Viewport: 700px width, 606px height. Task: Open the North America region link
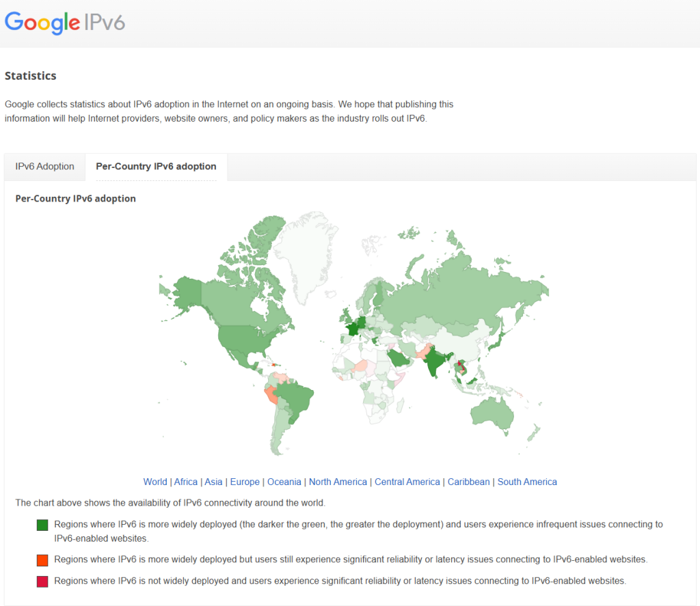338,482
